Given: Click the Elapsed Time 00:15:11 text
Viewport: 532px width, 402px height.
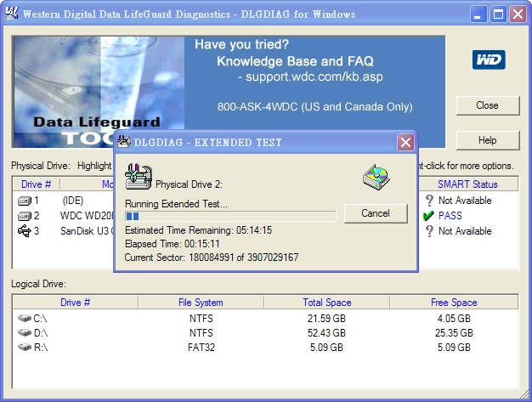Looking at the screenshot, I should [x=173, y=244].
